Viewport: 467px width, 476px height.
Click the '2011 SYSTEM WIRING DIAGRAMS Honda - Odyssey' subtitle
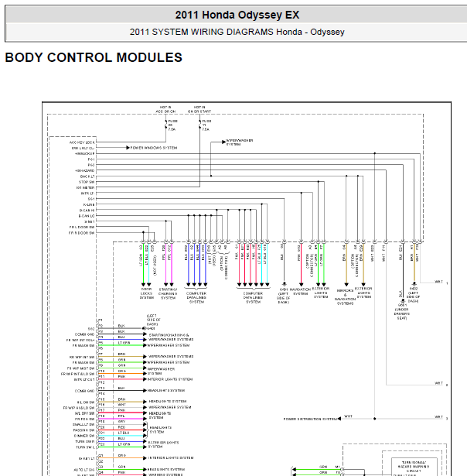pyautogui.click(x=237, y=32)
